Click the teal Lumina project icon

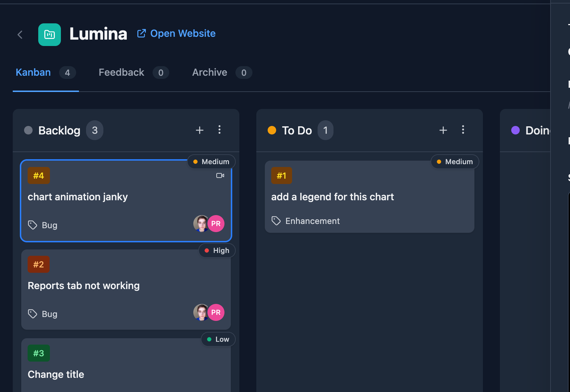coord(50,35)
